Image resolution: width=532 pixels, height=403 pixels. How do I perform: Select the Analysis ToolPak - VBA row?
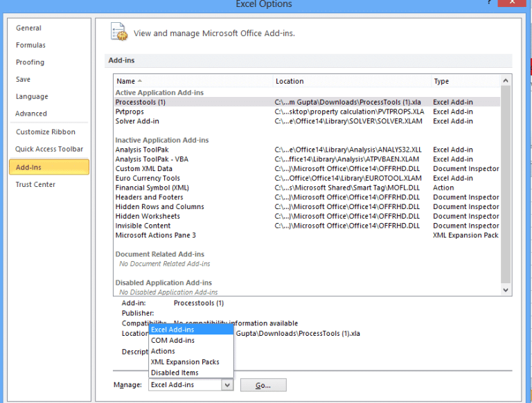coord(307,159)
